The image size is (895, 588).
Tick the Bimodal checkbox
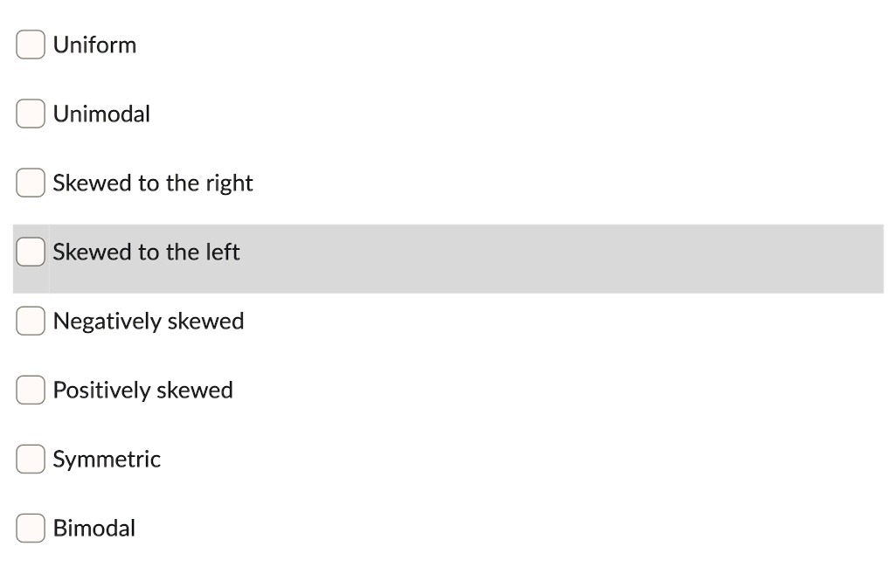(30, 528)
